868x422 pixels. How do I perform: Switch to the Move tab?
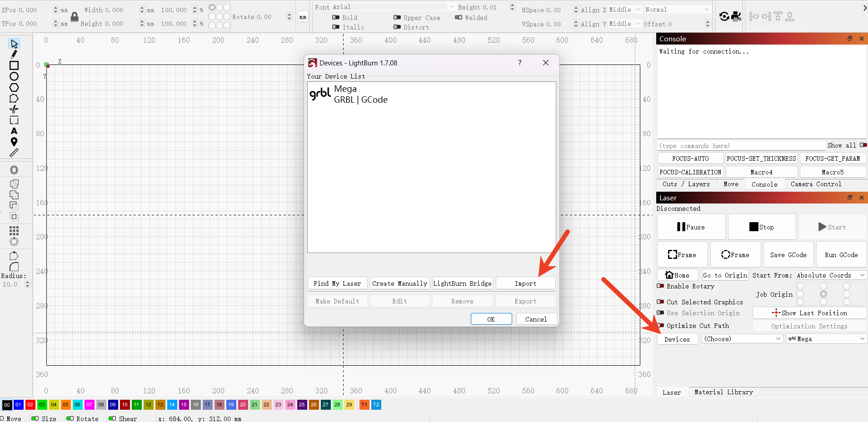[731, 184]
